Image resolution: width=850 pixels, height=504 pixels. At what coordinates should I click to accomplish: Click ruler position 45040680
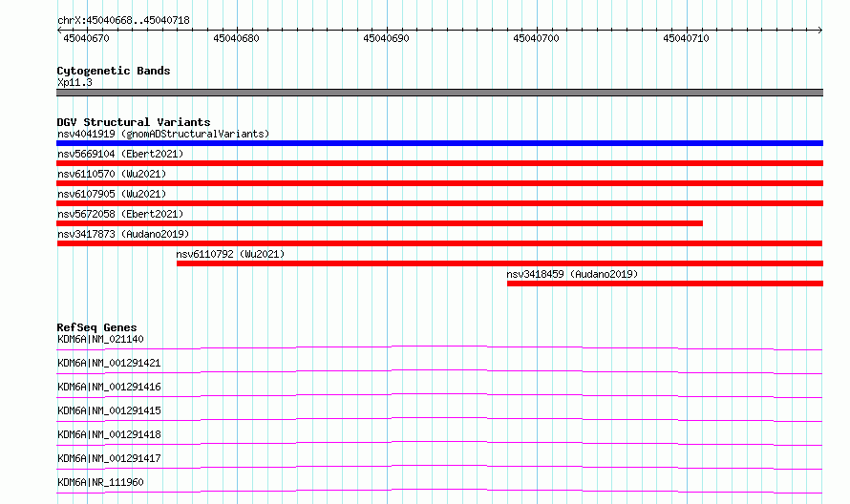point(236,38)
